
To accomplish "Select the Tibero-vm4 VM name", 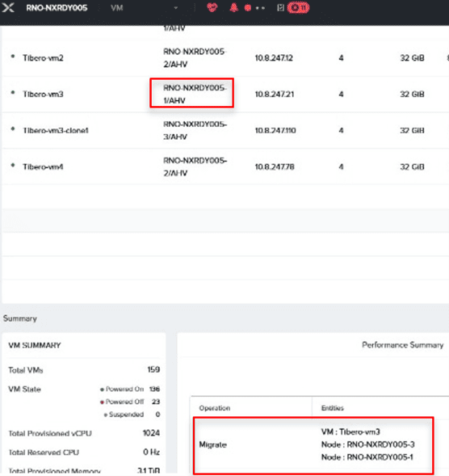I will click(43, 167).
